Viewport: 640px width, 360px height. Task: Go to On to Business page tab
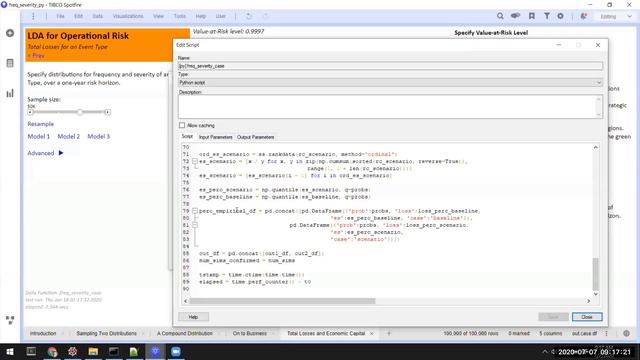[x=249, y=333]
